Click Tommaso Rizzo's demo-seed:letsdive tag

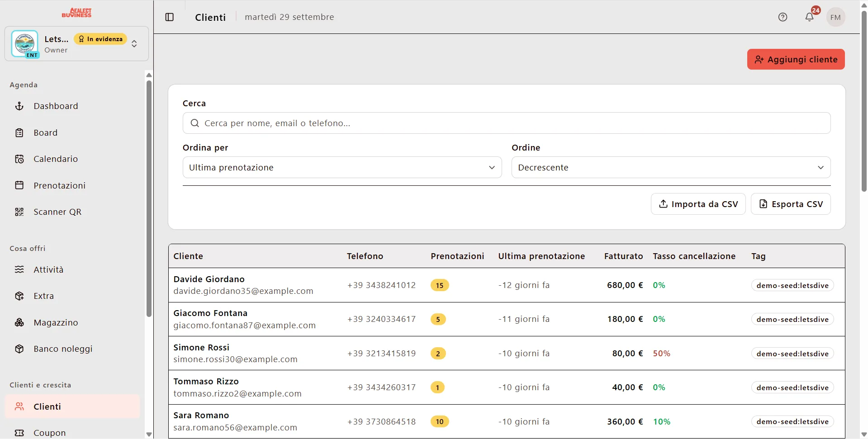point(792,387)
